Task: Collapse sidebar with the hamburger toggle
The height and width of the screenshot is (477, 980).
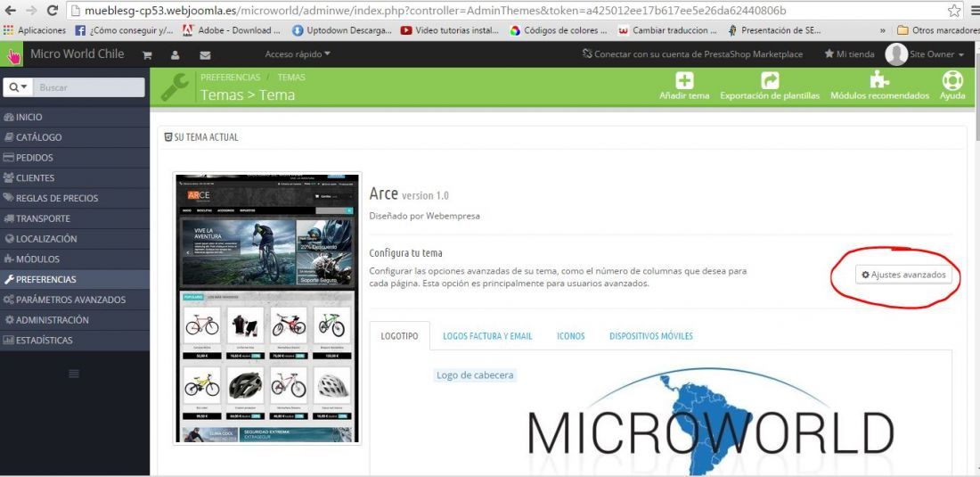Action: tap(74, 374)
